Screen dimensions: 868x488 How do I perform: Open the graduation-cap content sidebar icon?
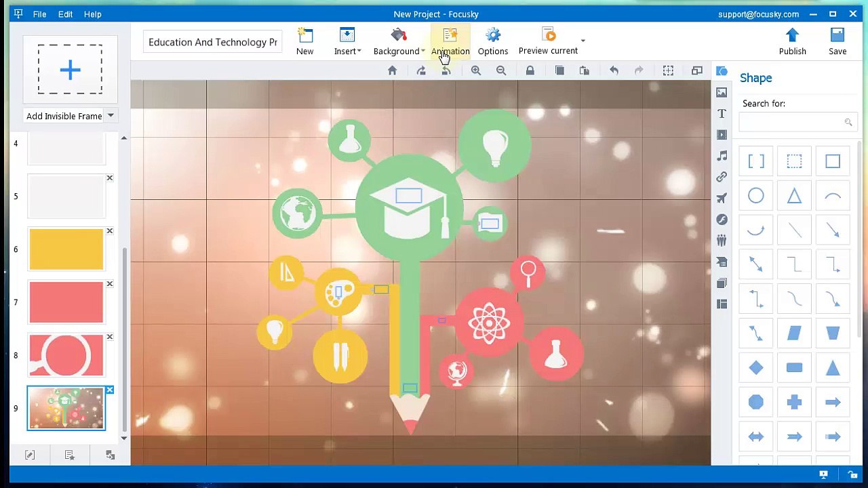point(722,262)
